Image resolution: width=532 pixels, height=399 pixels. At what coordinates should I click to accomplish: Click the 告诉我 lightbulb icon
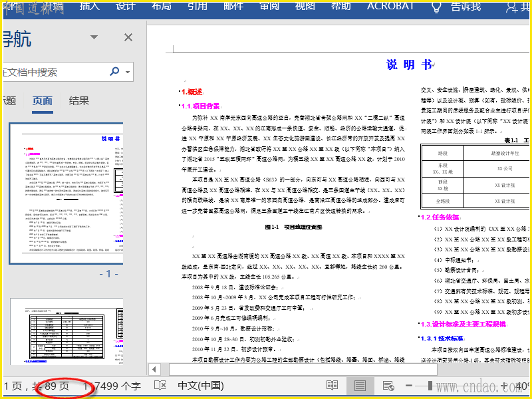[436, 7]
